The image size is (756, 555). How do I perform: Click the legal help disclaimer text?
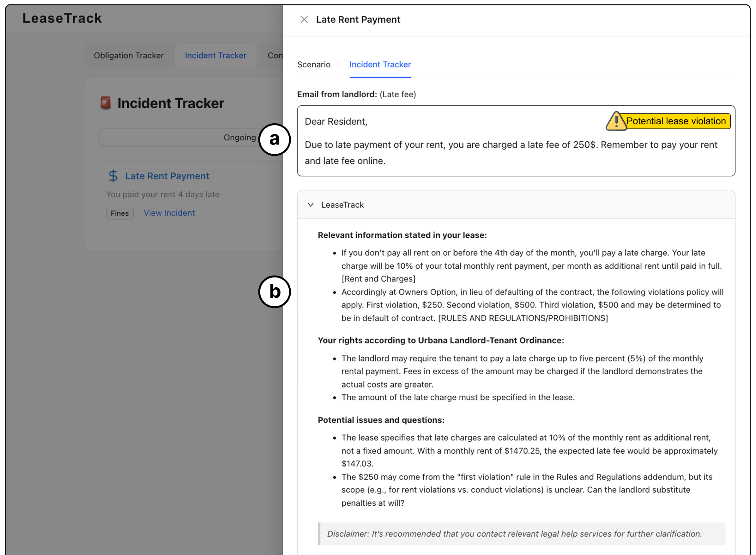(x=514, y=534)
